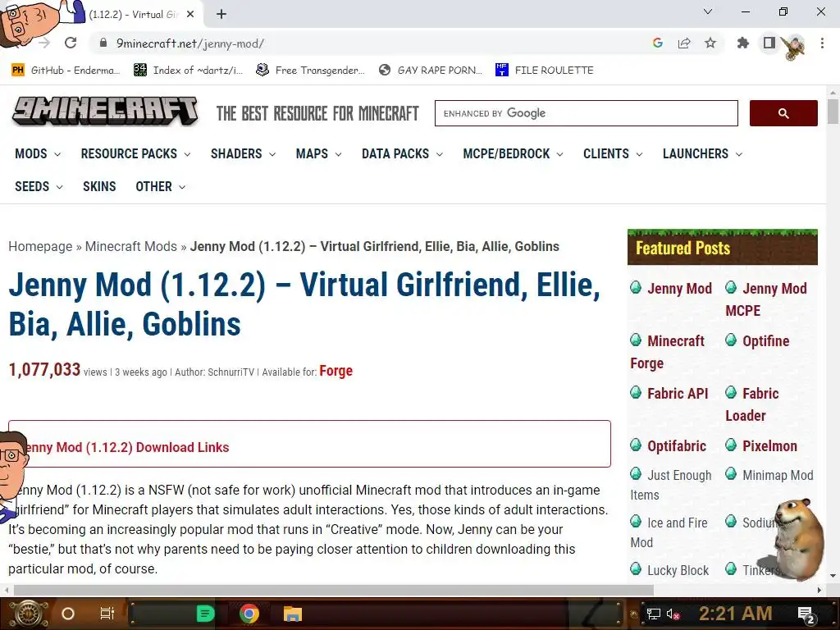The image size is (840, 630).
Task: Expand the SEEDS menu
Action: (x=39, y=186)
